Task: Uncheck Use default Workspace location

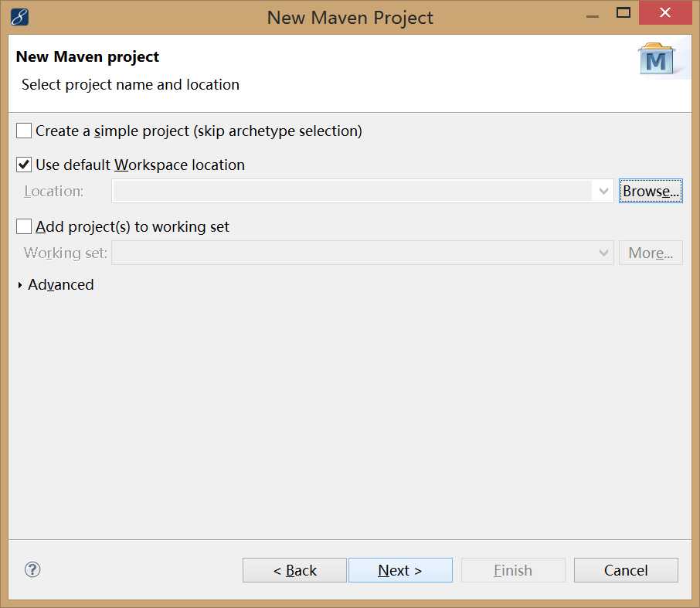Action: (24, 165)
